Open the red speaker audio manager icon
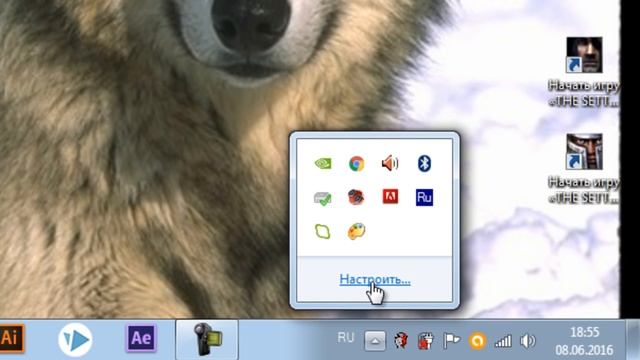The height and width of the screenshot is (360, 640). pos(390,163)
